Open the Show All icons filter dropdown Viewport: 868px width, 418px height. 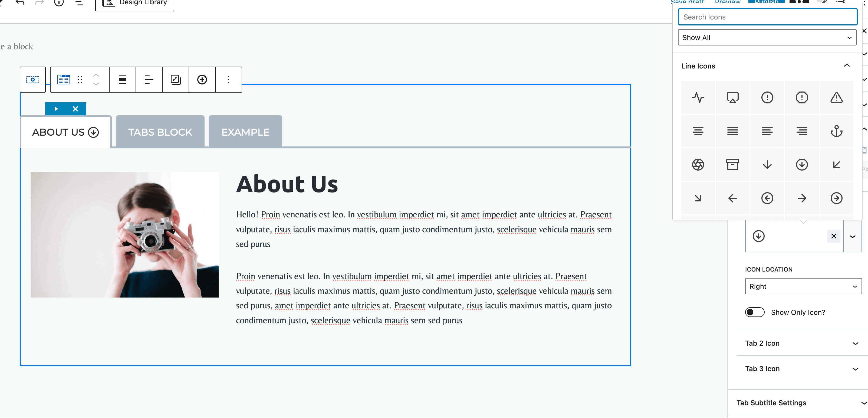click(768, 37)
